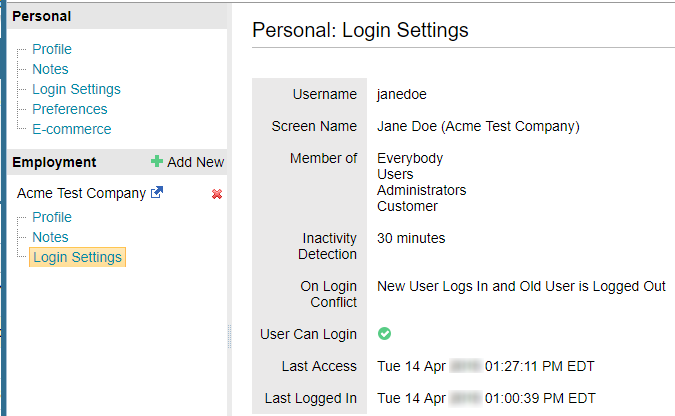Select highlighted Login Settings under Acme

pos(77,257)
